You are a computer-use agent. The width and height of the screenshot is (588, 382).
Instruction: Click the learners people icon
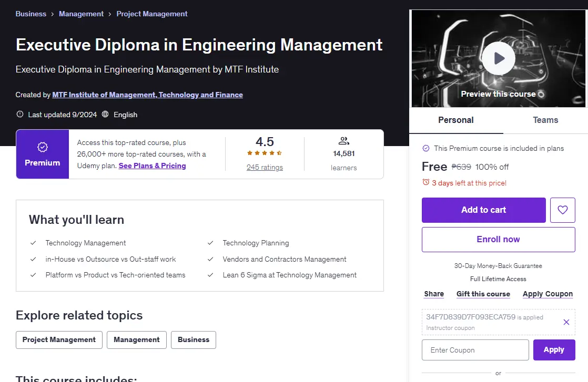pos(344,141)
